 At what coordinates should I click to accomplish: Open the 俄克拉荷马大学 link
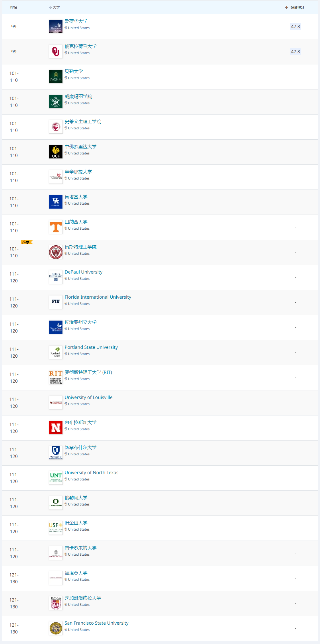(81, 46)
